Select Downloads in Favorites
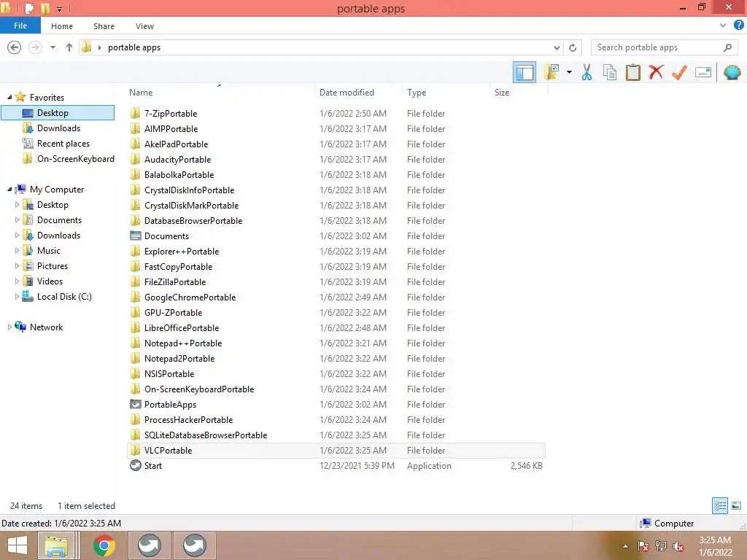The height and width of the screenshot is (560, 747). (x=58, y=128)
